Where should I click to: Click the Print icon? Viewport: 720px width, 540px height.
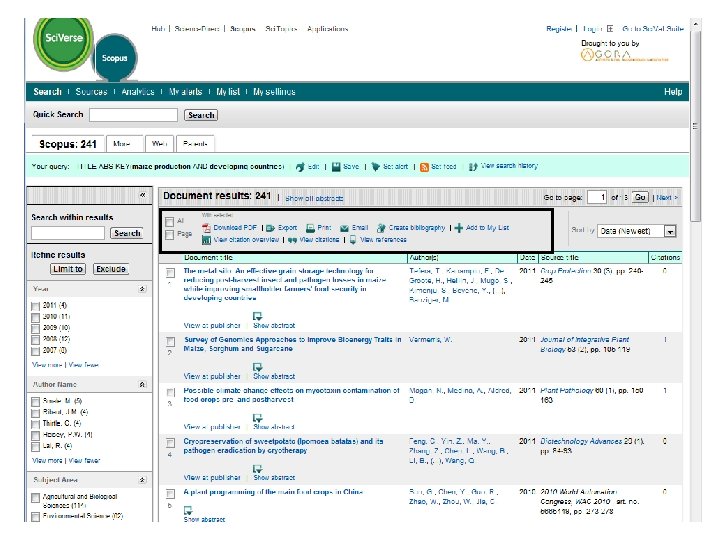pyautogui.click(x=310, y=228)
